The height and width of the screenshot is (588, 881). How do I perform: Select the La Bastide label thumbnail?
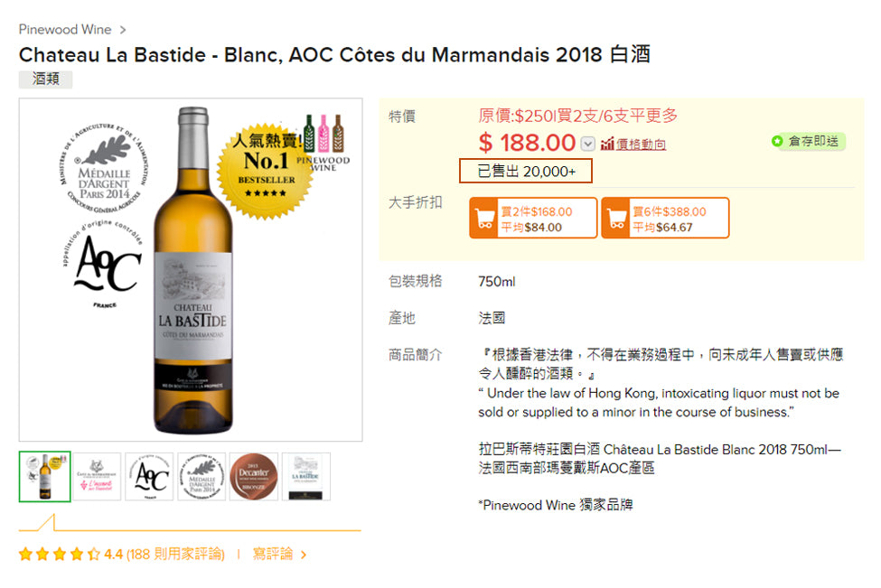pyautogui.click(x=306, y=476)
